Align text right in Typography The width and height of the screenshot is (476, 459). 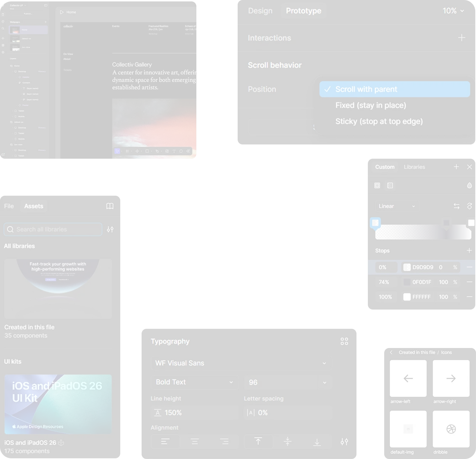pos(224,442)
